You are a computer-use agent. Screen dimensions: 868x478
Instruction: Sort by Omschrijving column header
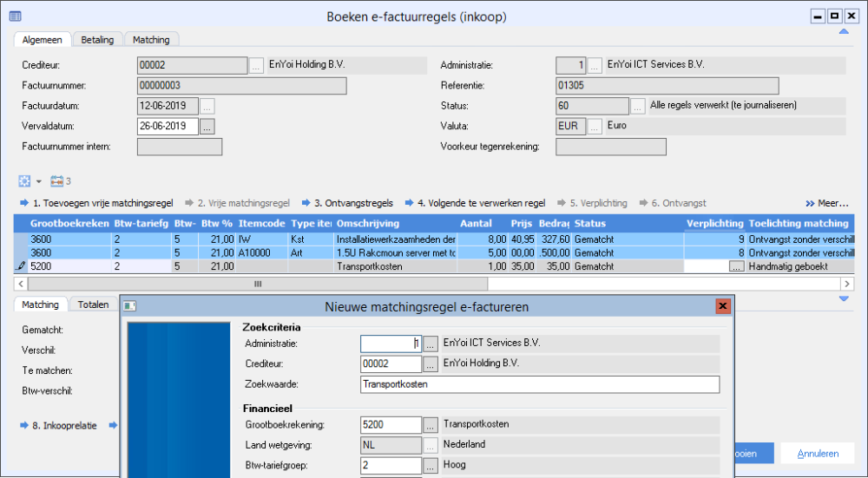(x=395, y=224)
